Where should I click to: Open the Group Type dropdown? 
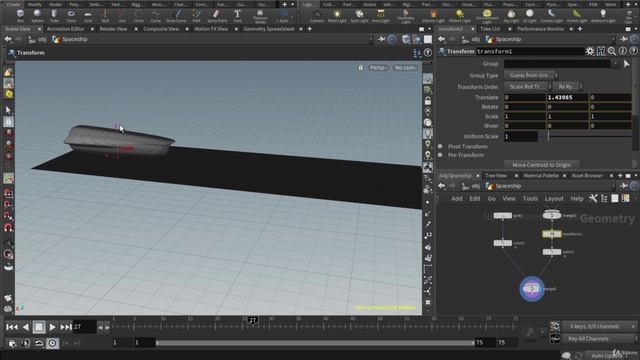coord(531,75)
